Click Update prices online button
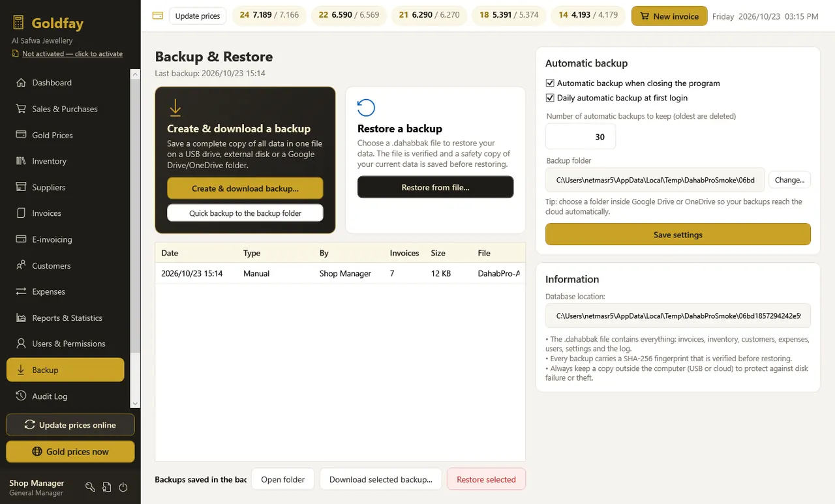The image size is (835, 504). [x=70, y=424]
